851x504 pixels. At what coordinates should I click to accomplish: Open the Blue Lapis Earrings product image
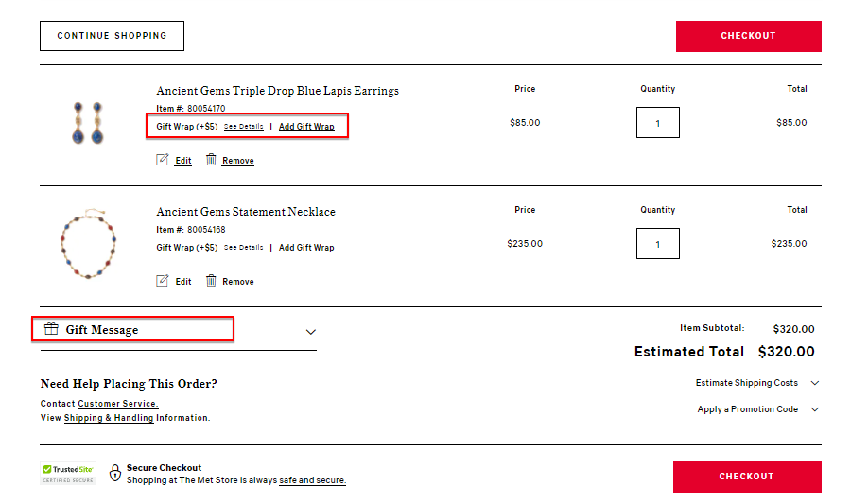click(88, 123)
